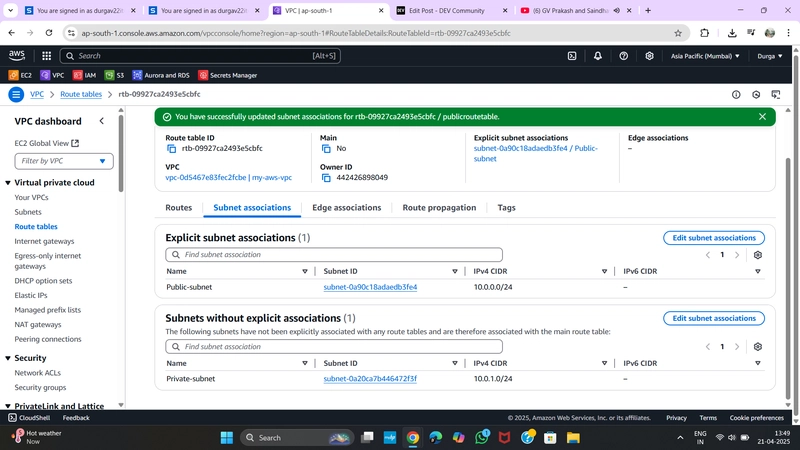Open table preferences gear for explicit associations
The image size is (800, 450).
758,255
